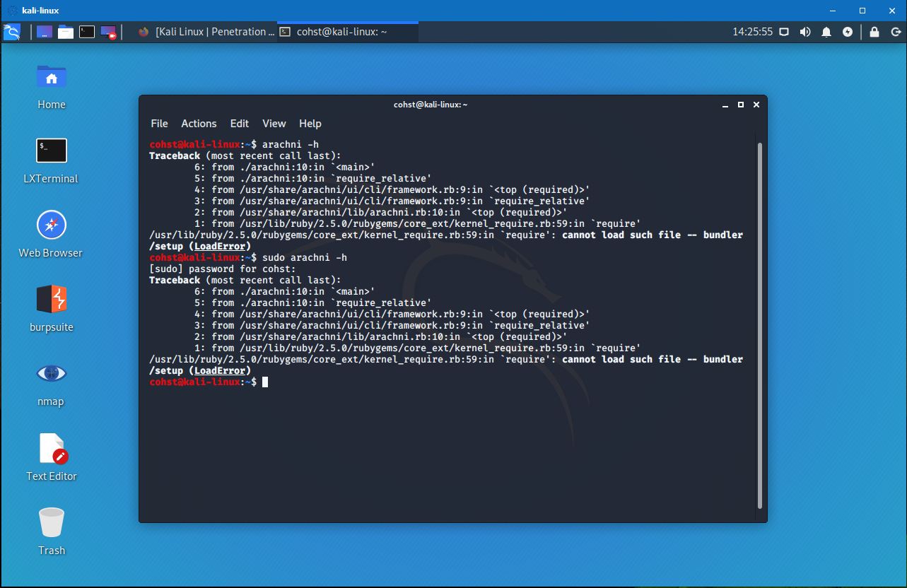Open the Kali applications menu
This screenshot has height=588, width=907.
click(x=12, y=32)
